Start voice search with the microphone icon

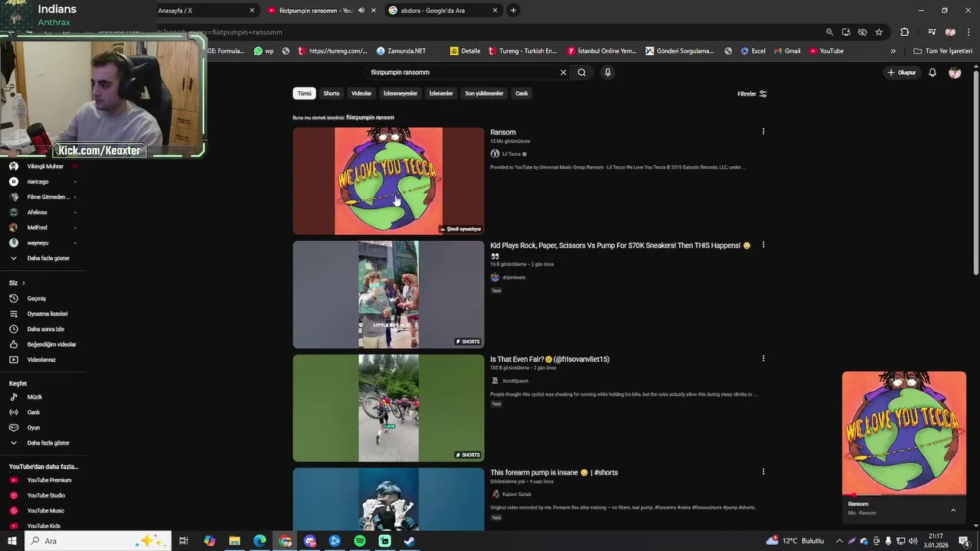[608, 73]
